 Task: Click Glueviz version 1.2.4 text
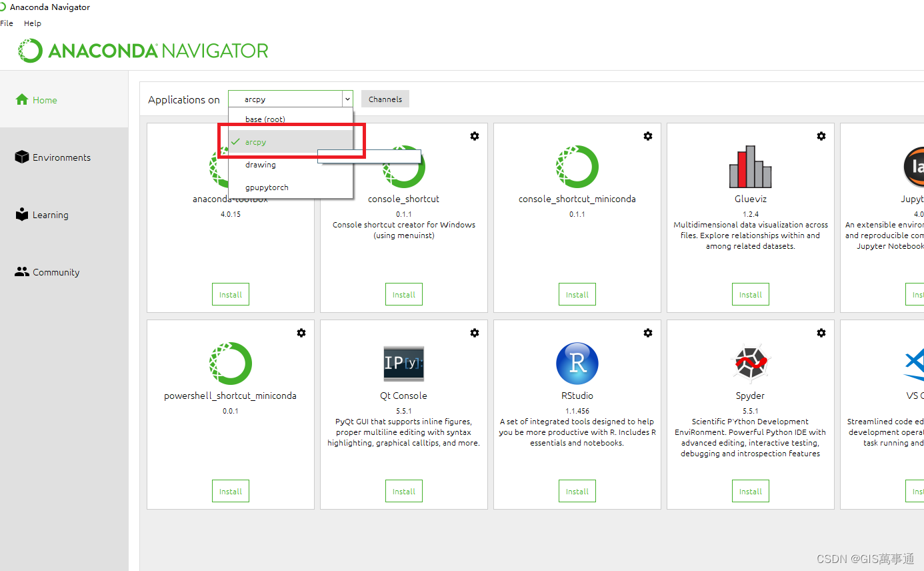point(751,214)
